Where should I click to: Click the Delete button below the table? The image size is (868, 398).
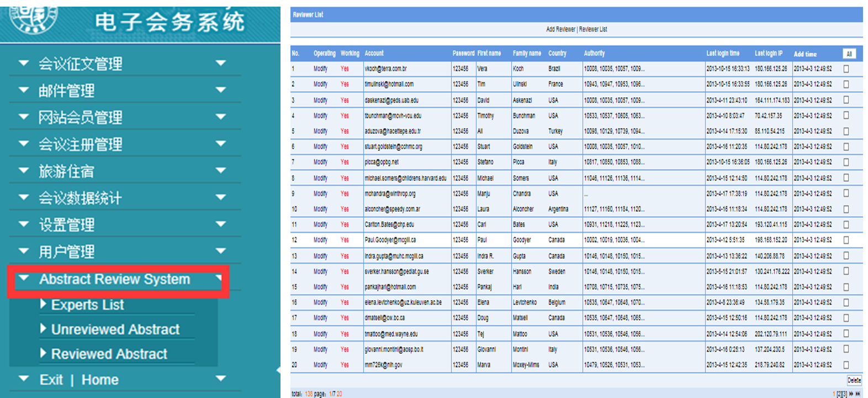tap(854, 380)
